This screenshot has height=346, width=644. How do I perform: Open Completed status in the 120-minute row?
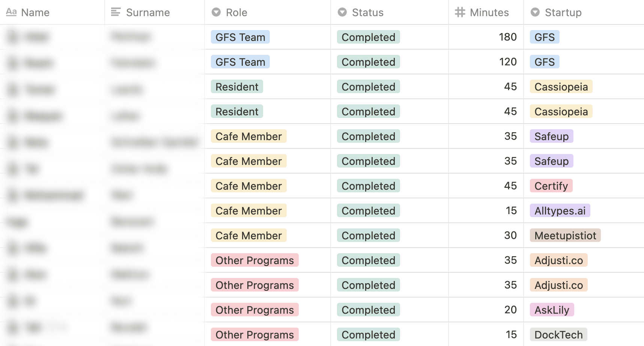click(369, 62)
